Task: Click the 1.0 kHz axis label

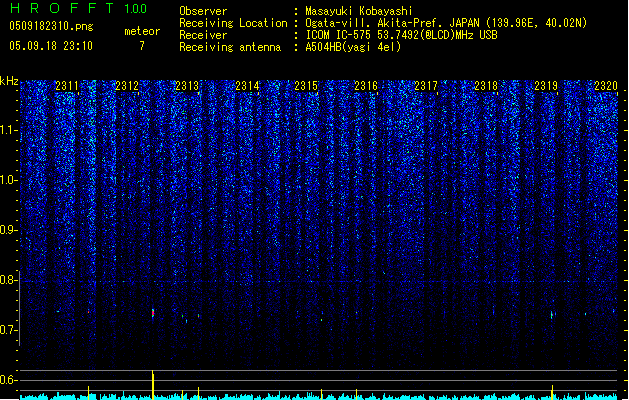Action: click(8, 180)
